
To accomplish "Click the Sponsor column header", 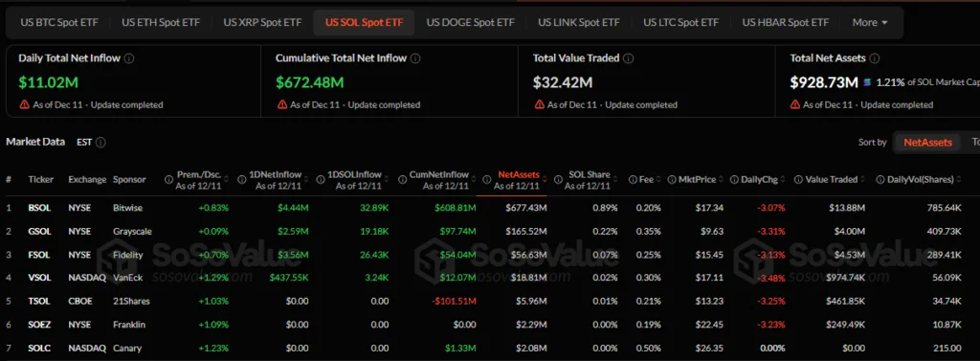I will click(129, 180).
